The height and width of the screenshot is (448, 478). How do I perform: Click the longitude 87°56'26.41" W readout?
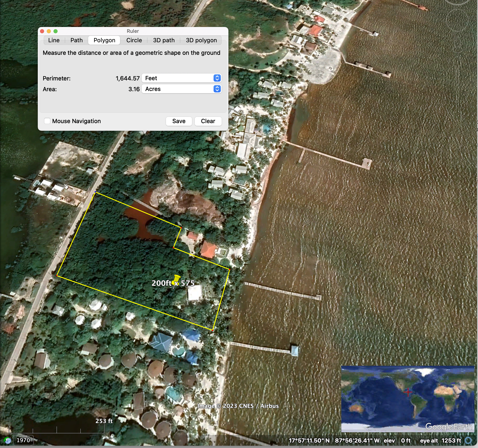pos(357,441)
